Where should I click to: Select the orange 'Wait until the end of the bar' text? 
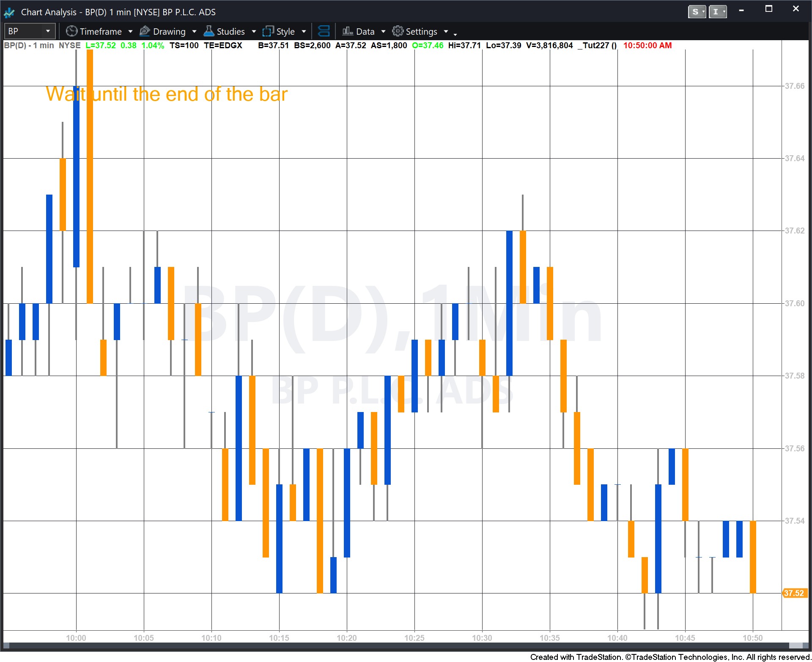point(167,94)
